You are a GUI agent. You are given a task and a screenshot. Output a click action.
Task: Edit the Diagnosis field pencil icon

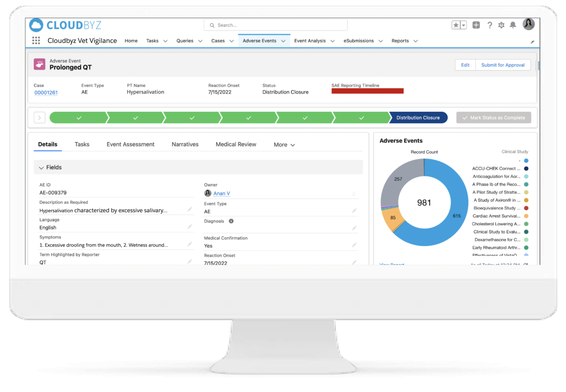(x=354, y=228)
